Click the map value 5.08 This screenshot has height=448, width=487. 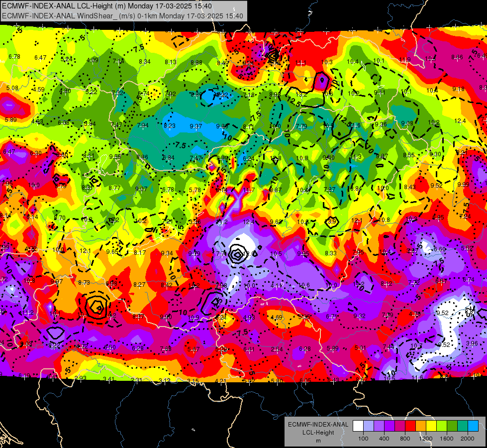12,88
